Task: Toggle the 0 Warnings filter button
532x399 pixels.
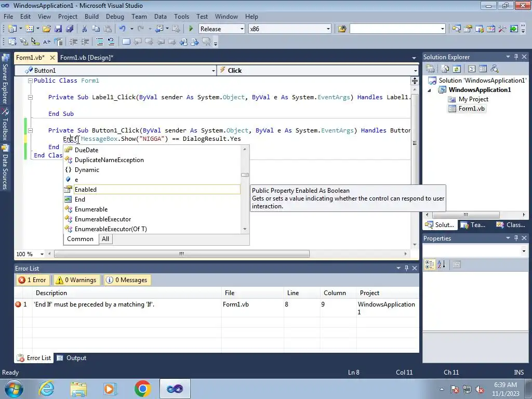Action: (x=77, y=280)
